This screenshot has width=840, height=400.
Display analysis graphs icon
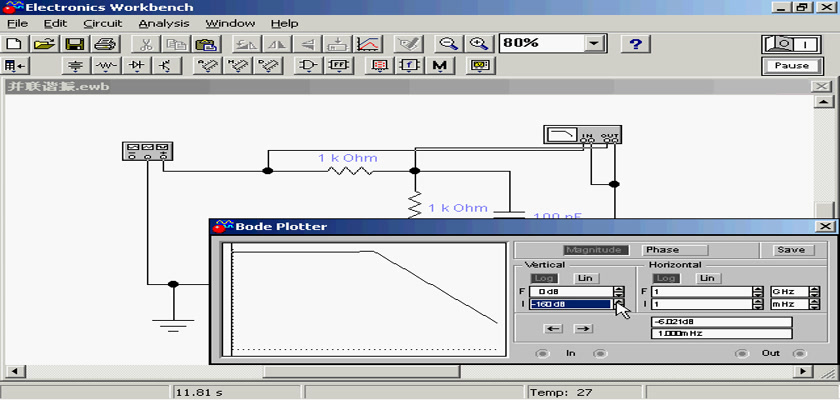pos(369,44)
